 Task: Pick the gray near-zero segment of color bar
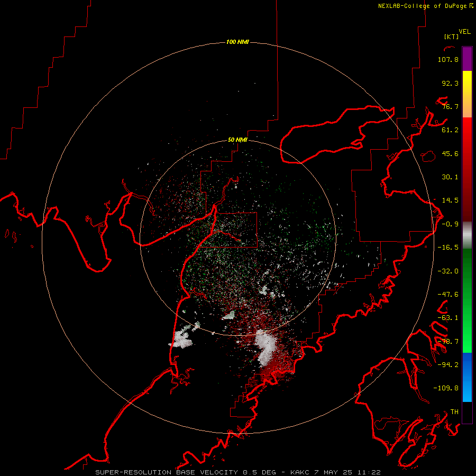click(467, 235)
